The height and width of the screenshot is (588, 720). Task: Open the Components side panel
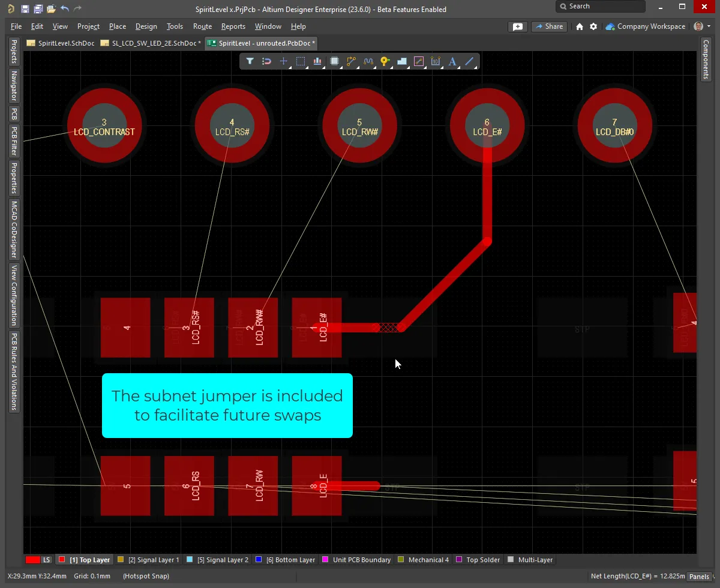click(x=706, y=59)
